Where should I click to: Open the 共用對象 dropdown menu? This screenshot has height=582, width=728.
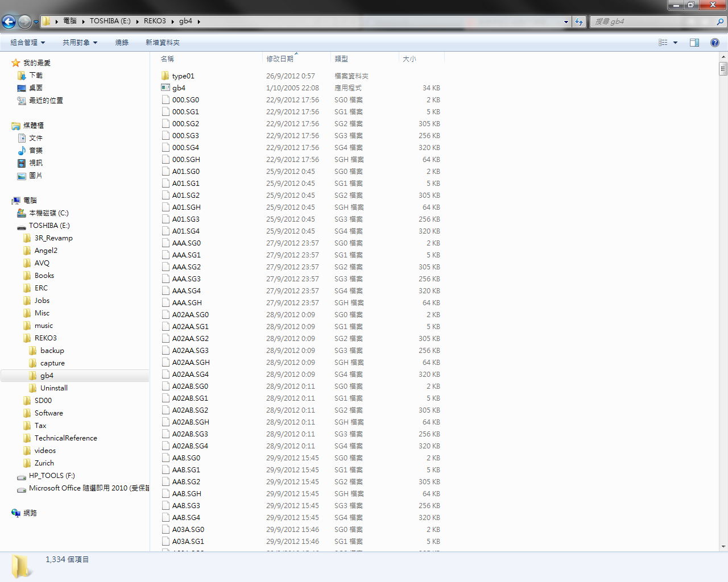[x=80, y=43]
